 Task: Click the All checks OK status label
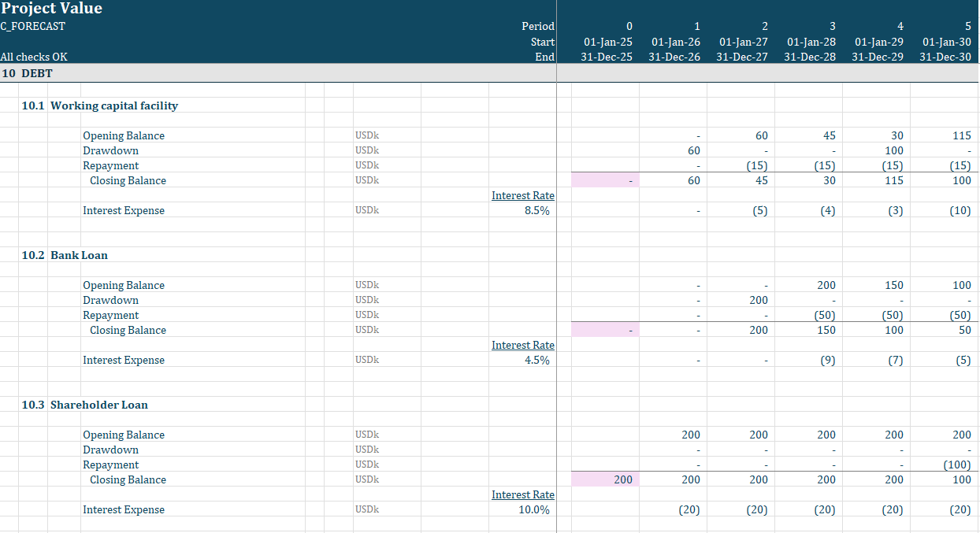click(34, 57)
